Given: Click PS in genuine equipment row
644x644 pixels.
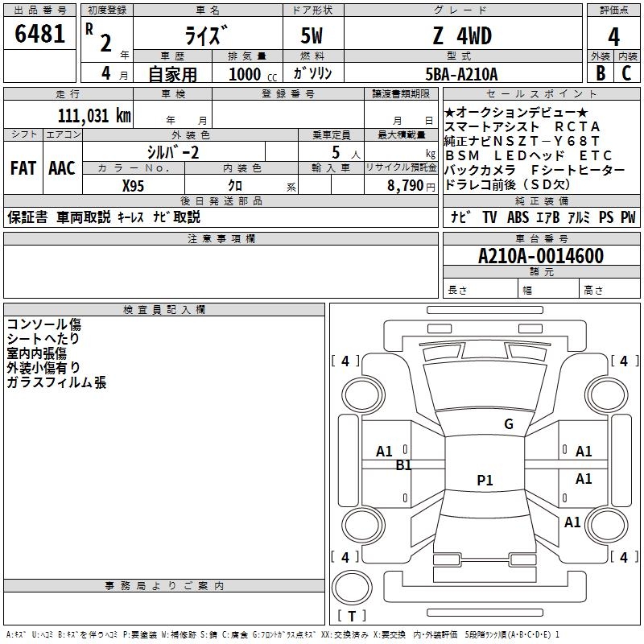Looking at the screenshot, I should coord(606,217).
